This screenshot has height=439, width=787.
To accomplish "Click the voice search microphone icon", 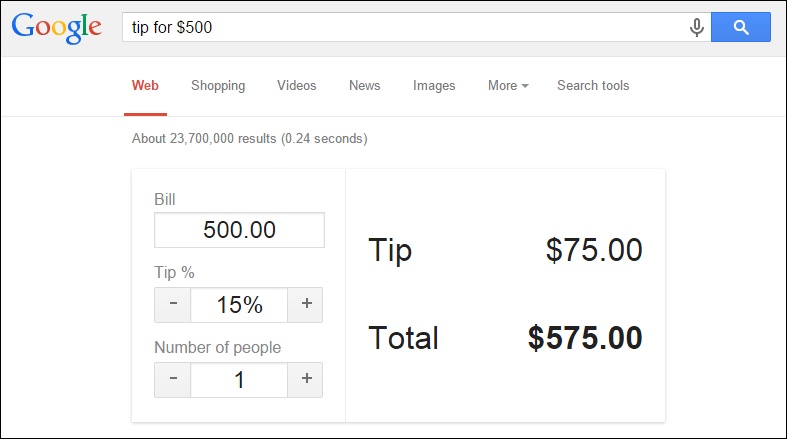I will pos(697,28).
